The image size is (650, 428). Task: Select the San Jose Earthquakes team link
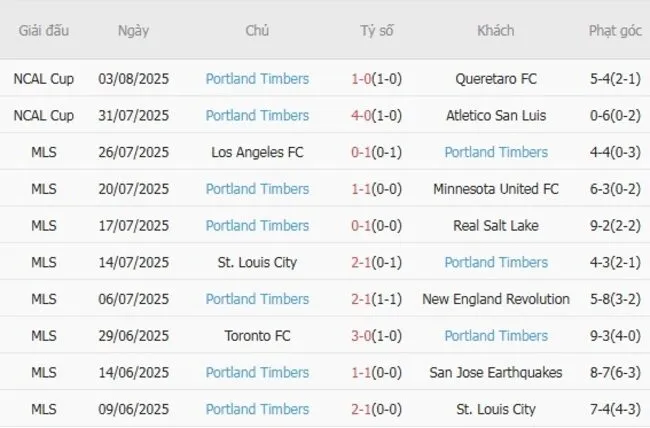tap(496, 372)
